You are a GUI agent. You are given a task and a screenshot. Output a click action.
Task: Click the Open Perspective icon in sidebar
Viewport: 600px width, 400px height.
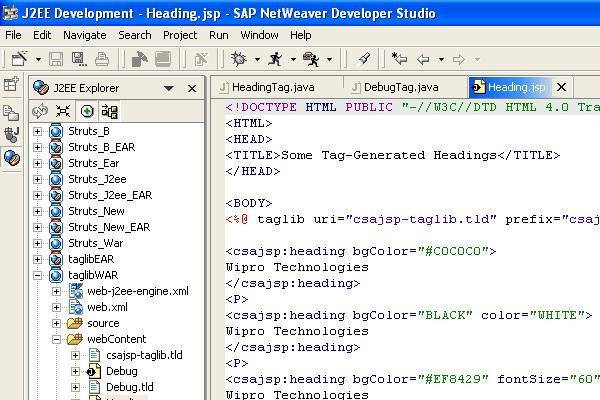point(12,86)
